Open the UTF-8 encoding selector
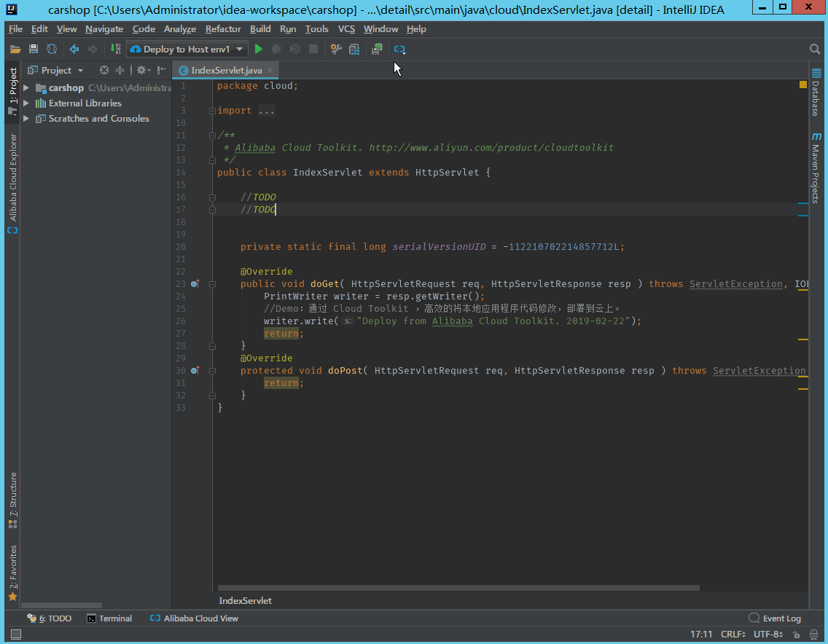This screenshot has height=644, width=828. [768, 634]
